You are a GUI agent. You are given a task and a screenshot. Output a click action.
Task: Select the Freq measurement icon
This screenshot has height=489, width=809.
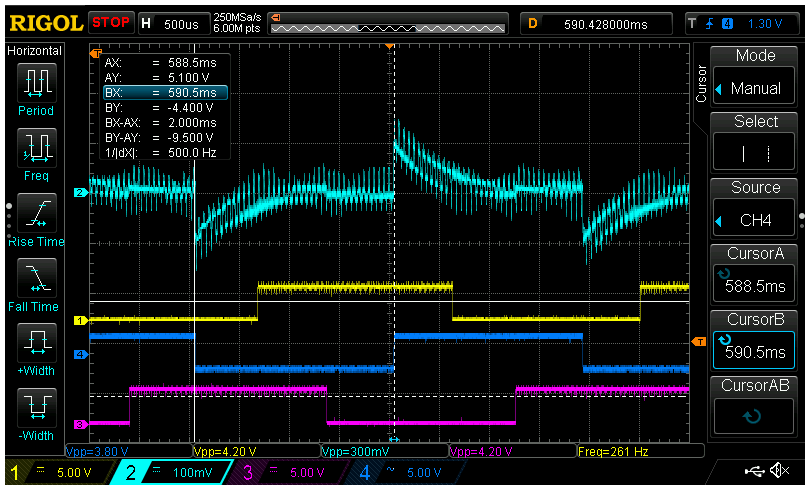coord(36,147)
